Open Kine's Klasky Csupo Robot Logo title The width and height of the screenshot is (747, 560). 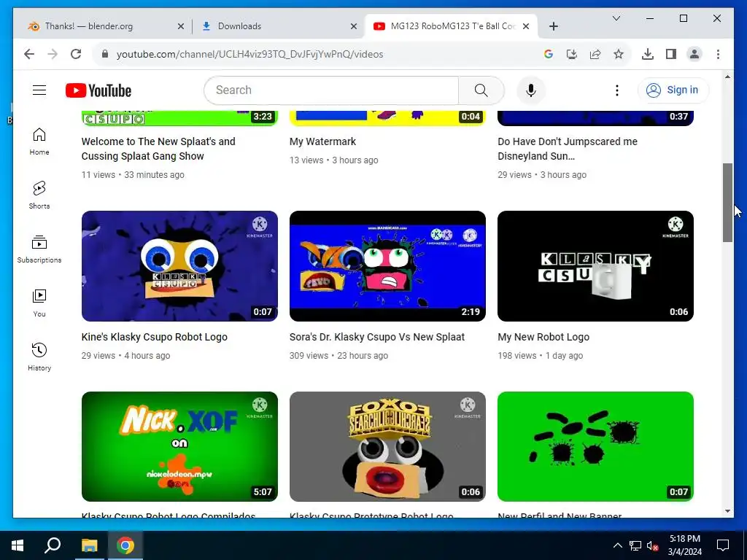[x=155, y=337]
